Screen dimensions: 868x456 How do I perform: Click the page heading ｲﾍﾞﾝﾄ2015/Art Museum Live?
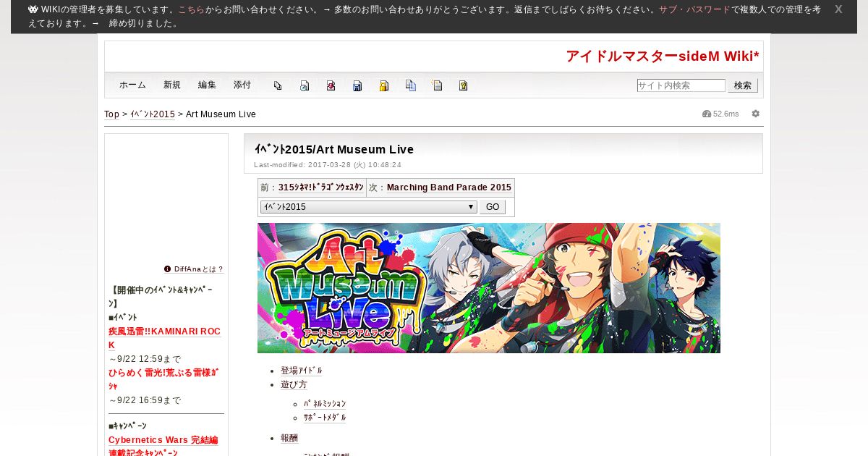(x=334, y=149)
